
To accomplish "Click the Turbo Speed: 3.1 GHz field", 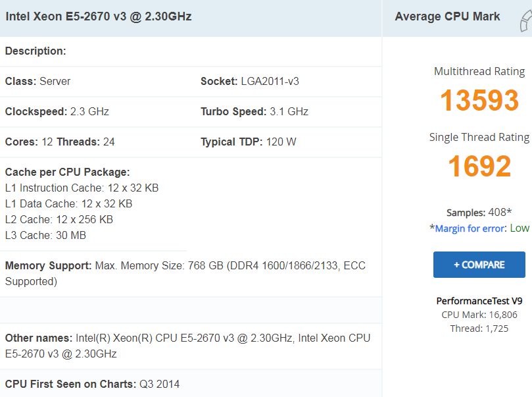I will [x=254, y=111].
